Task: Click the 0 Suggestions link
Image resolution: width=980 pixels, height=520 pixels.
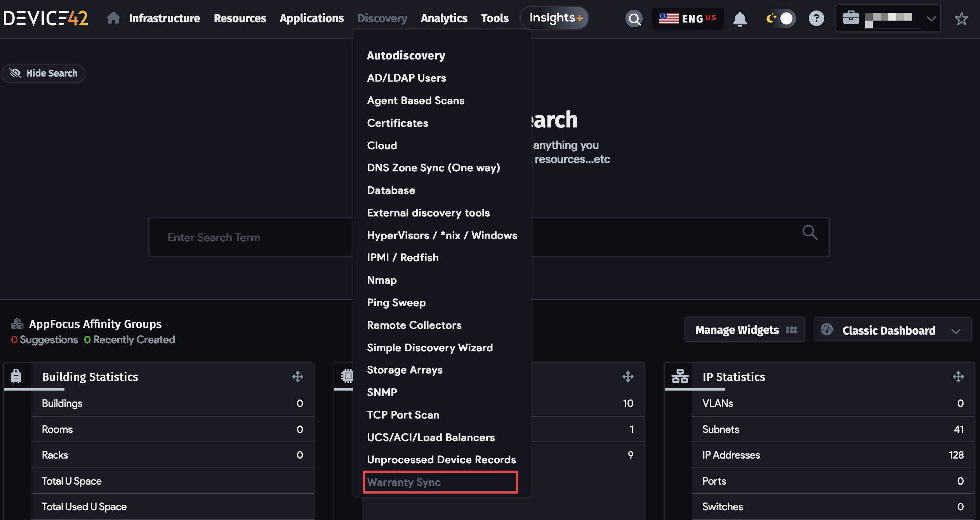Action: click(44, 339)
